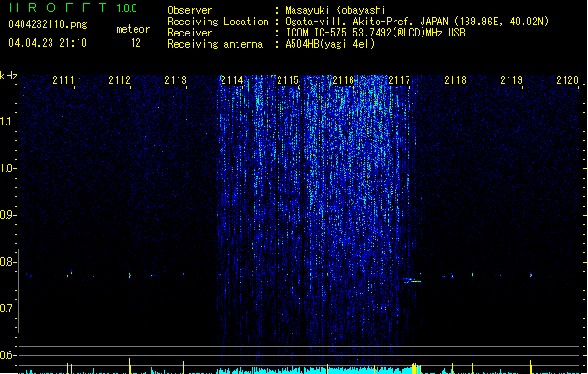Click the 0.9 kHz axis label

coord(7,215)
